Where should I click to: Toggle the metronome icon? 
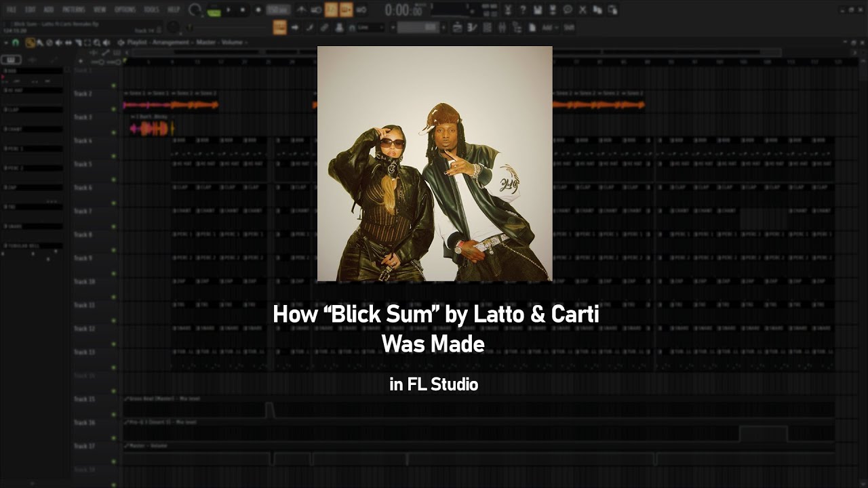301,9
